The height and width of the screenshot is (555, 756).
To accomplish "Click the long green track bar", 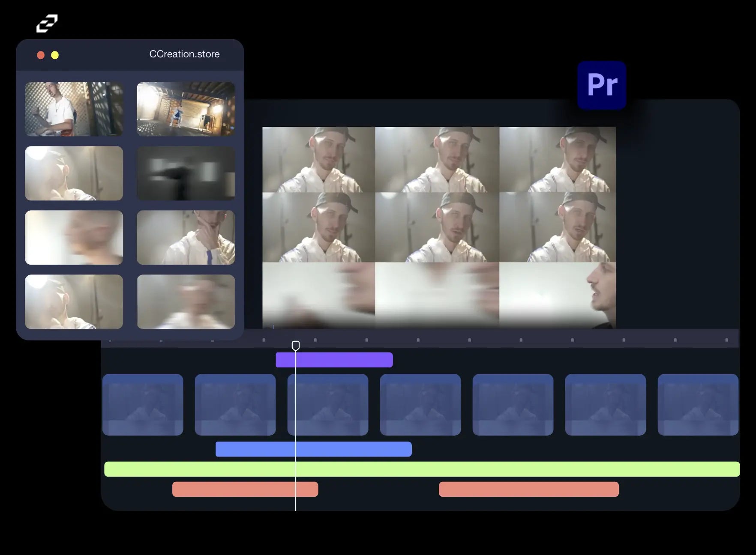I will point(422,469).
